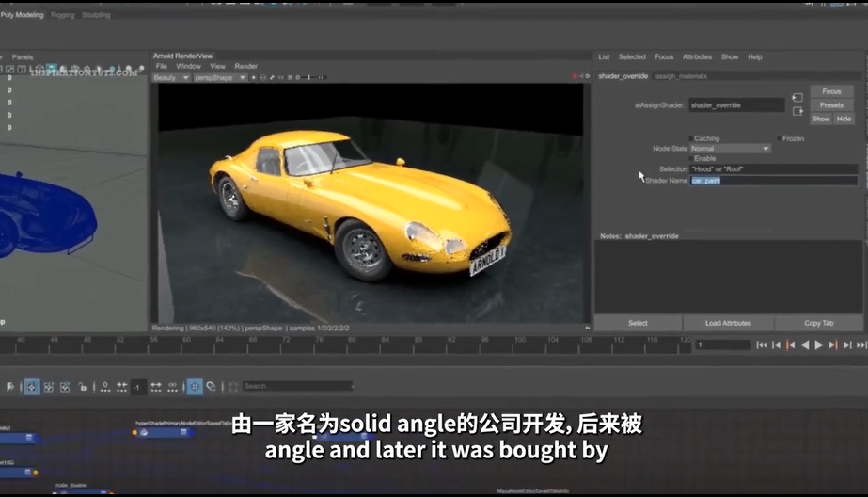868x497 pixels.
Task: Click the crop region icon in RenderView toolbar
Action: tap(263, 77)
